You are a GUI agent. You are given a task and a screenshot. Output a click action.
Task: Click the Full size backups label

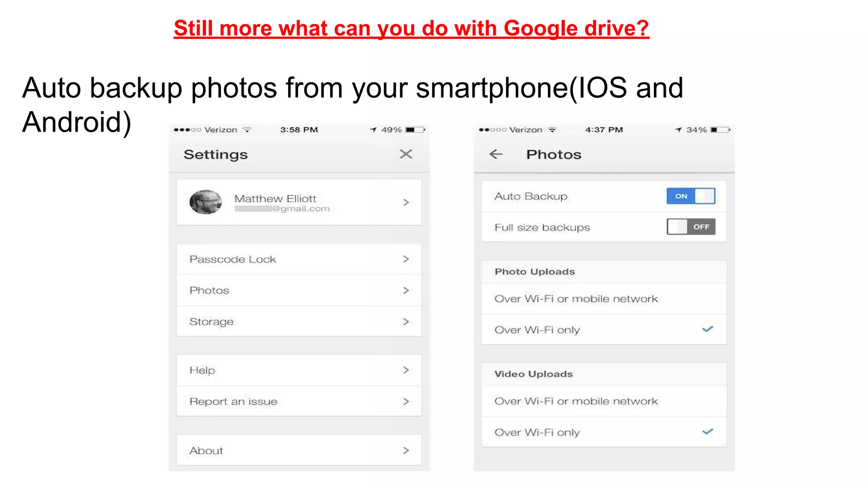click(x=542, y=227)
